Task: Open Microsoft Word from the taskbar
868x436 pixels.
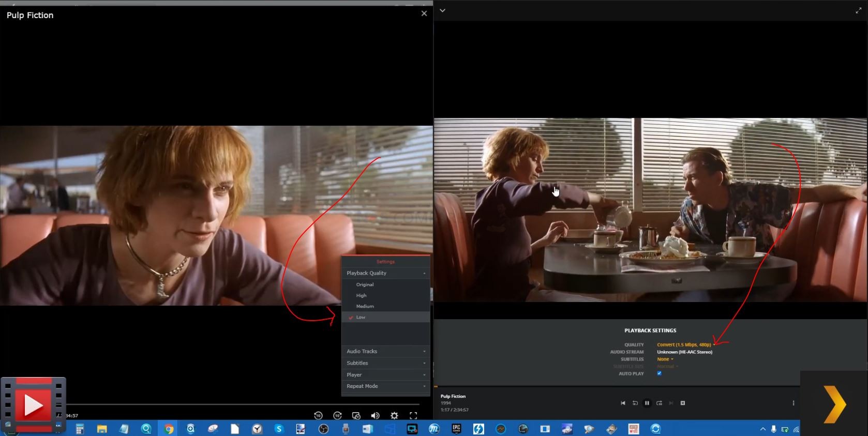Action: click(368, 429)
